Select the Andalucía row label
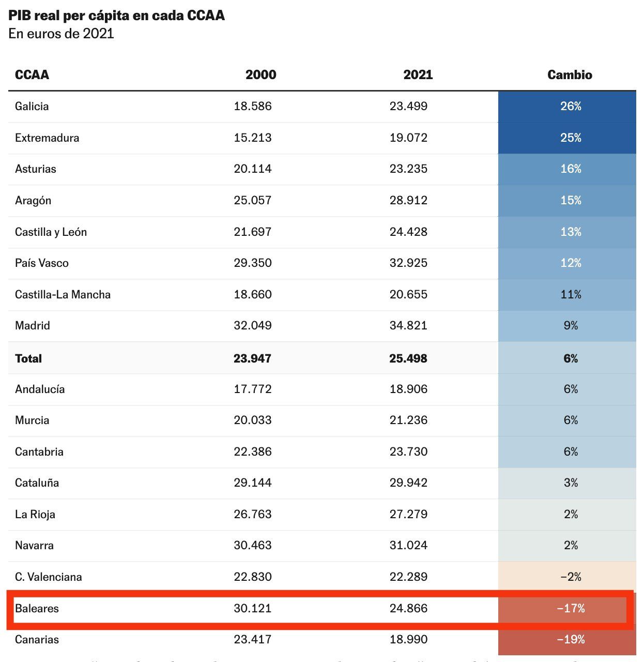Screen dimensions: 644x662 click(x=40, y=389)
